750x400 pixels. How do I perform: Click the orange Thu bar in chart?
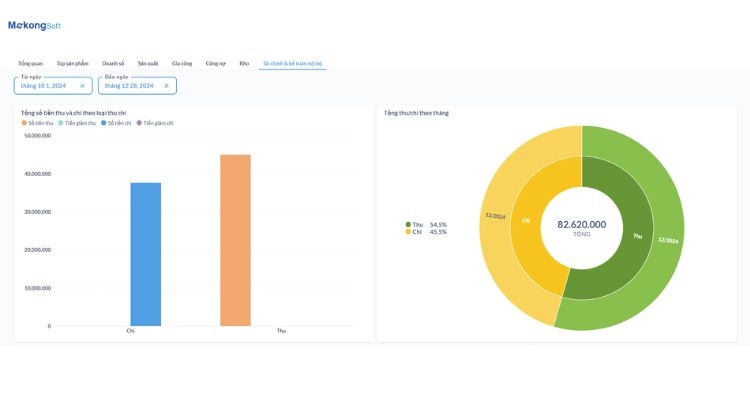[235, 240]
